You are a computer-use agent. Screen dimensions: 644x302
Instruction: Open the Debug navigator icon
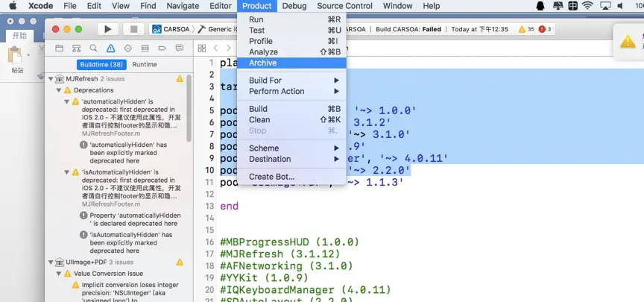pos(145,48)
